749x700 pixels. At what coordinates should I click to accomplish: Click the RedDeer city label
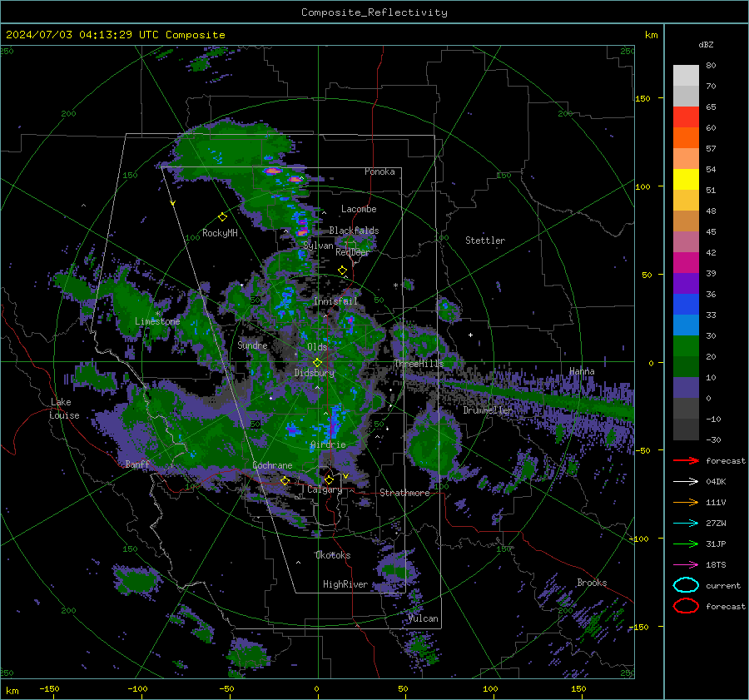[x=353, y=252]
